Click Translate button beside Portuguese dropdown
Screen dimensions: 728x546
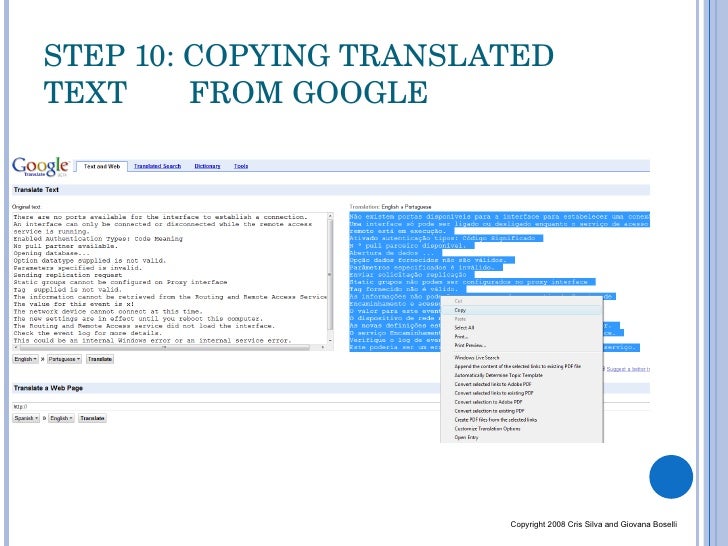pyautogui.click(x=100, y=359)
